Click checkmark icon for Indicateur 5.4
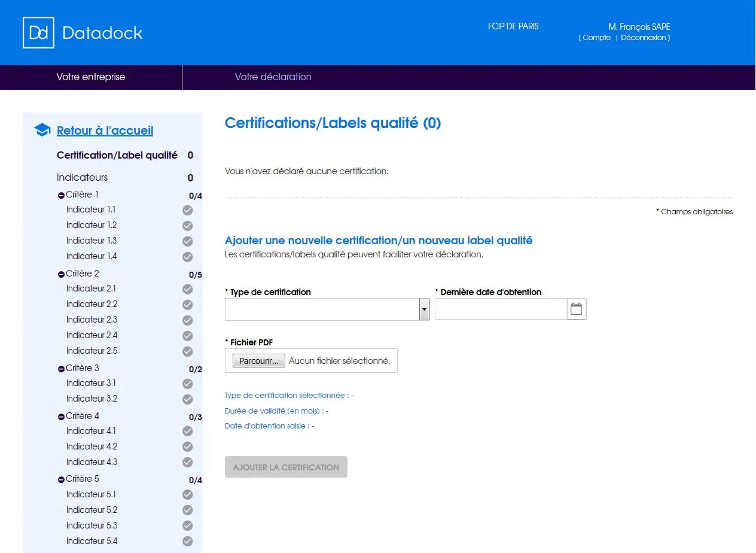Screen dimensions: 756x553 187,542
